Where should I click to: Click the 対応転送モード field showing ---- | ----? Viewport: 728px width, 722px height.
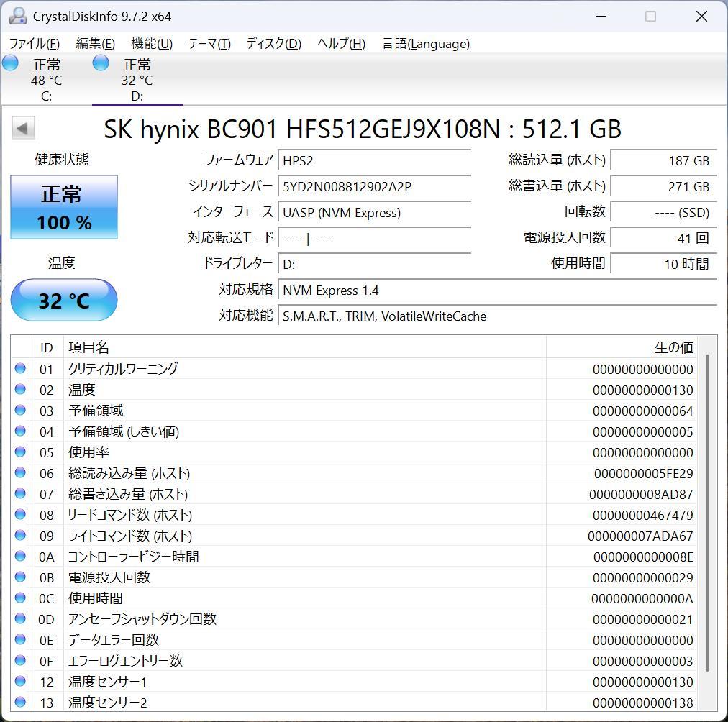[x=375, y=239]
